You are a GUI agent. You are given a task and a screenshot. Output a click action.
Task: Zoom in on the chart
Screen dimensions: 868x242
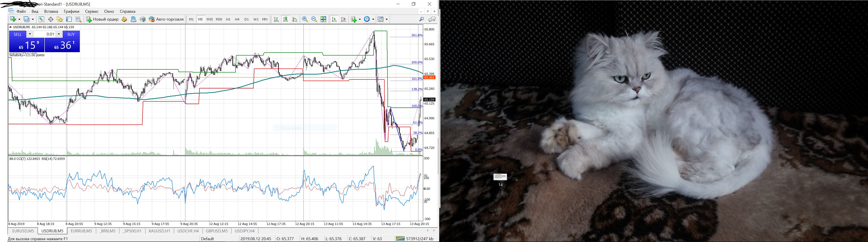coord(305,19)
